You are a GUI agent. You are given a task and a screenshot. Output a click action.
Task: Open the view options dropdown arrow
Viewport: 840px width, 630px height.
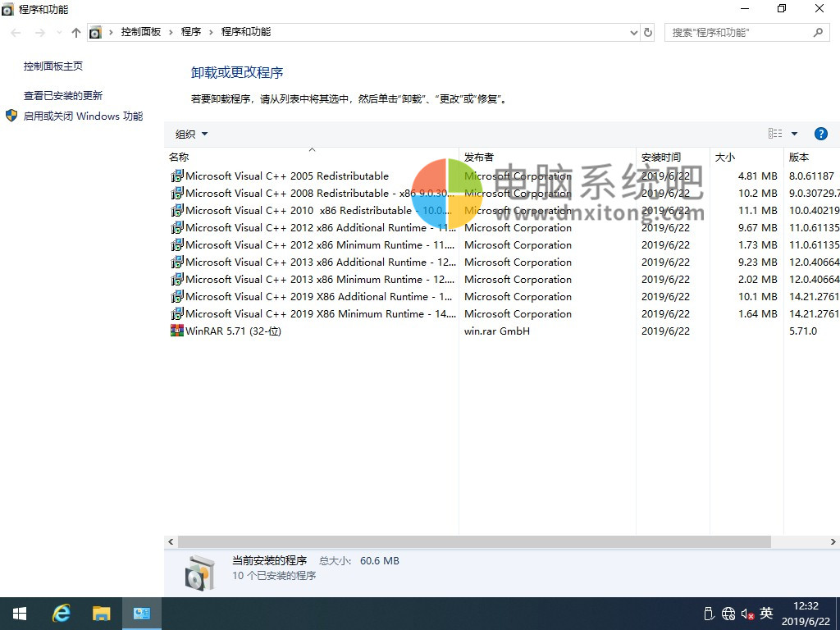[x=794, y=134]
